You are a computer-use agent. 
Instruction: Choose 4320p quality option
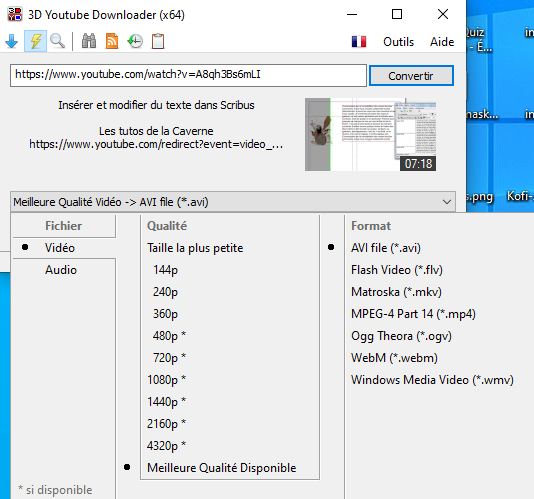pyautogui.click(x=167, y=446)
